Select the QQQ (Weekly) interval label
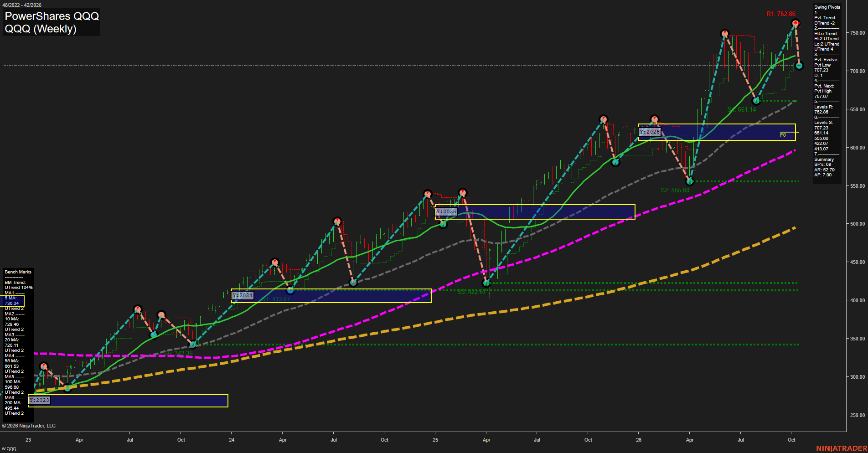868x453 pixels. coord(41,29)
